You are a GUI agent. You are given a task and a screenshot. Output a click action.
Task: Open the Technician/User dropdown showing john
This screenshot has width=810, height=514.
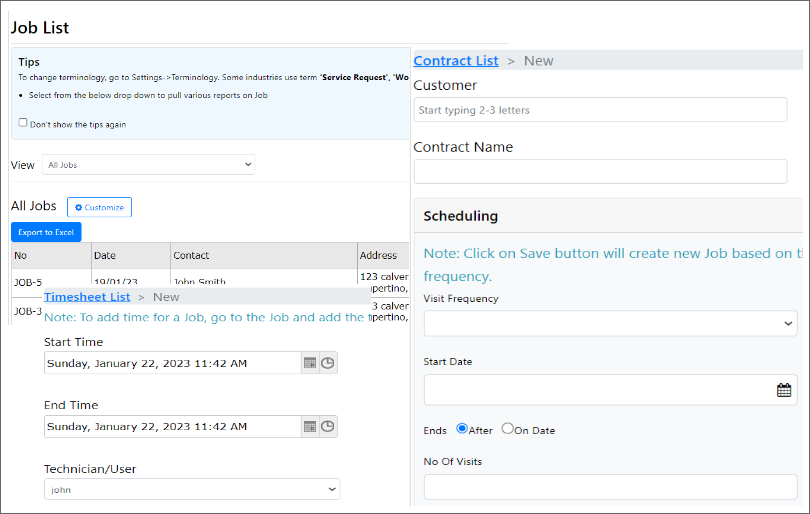192,490
